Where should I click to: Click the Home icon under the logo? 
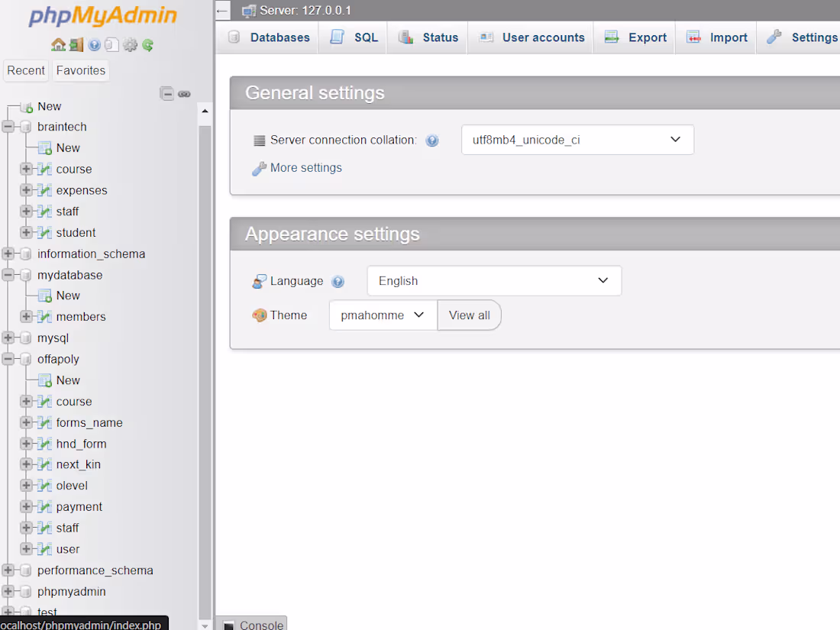(x=58, y=45)
